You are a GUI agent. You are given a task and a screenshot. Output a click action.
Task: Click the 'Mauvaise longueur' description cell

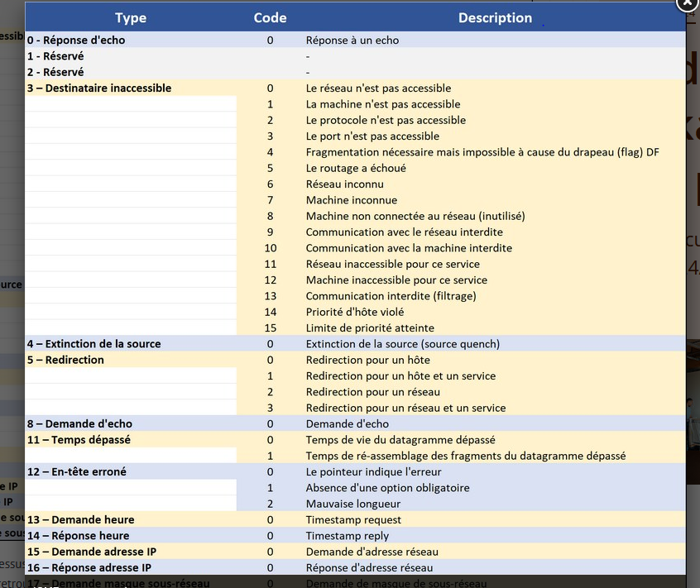tap(352, 504)
